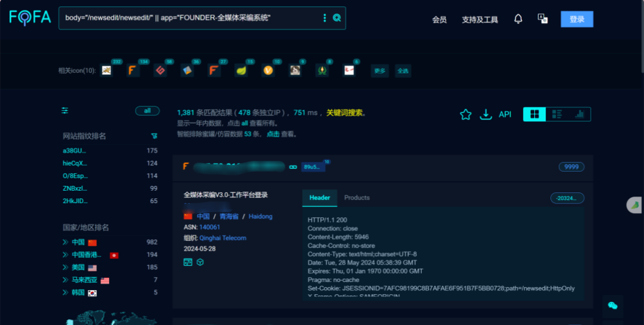The height and width of the screenshot is (325, 644).
Task: Open the Header tab
Action: (x=319, y=198)
